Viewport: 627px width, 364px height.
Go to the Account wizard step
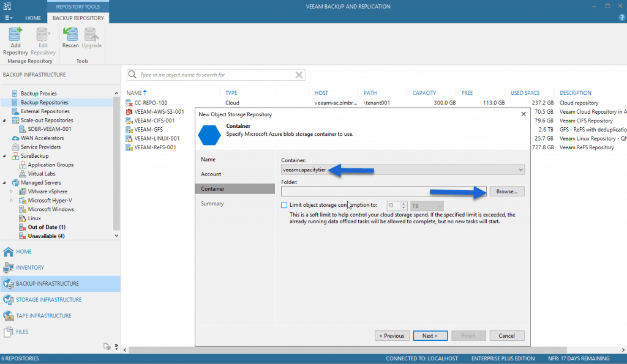211,174
